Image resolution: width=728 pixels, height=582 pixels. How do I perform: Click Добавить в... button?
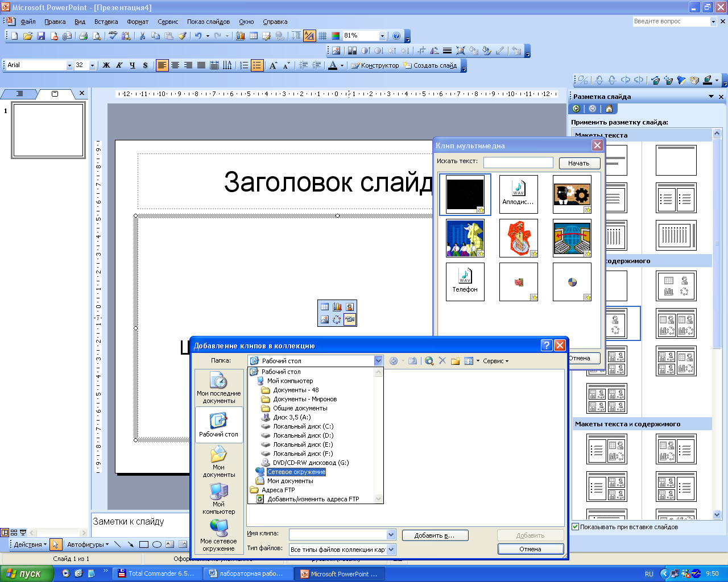click(x=435, y=535)
